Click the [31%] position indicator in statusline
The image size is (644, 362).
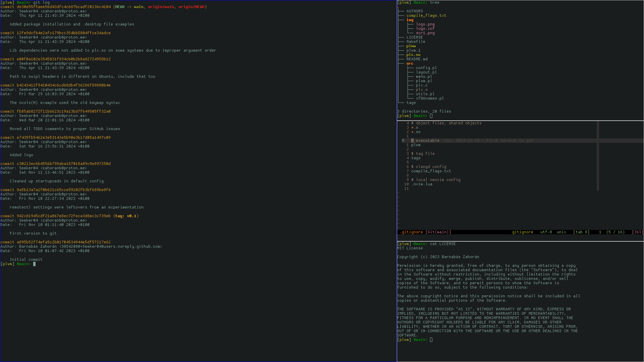click(637, 232)
